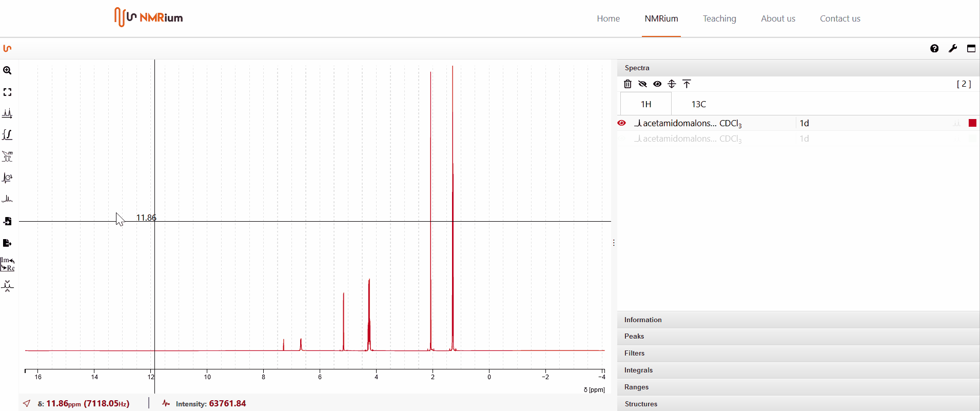This screenshot has height=411, width=980.
Task: Switch to the 13C spectra tab
Action: coord(698,104)
